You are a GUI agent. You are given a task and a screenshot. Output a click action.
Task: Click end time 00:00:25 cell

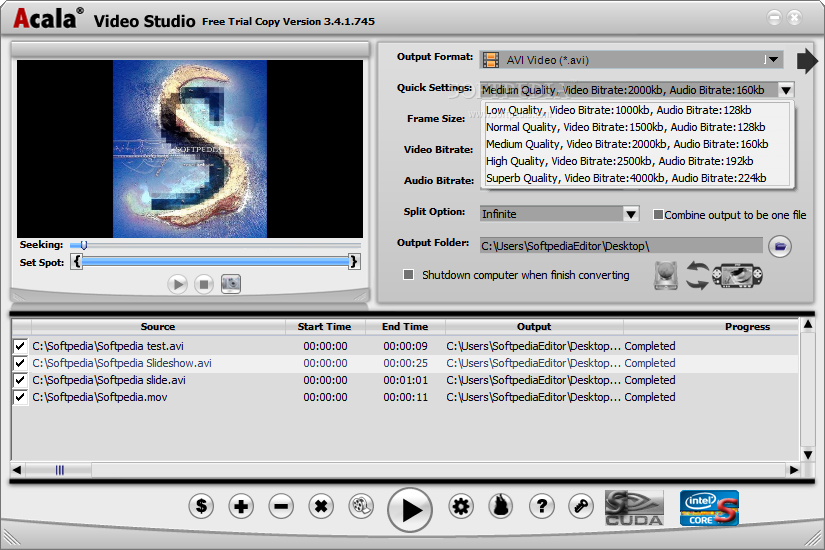(405, 363)
